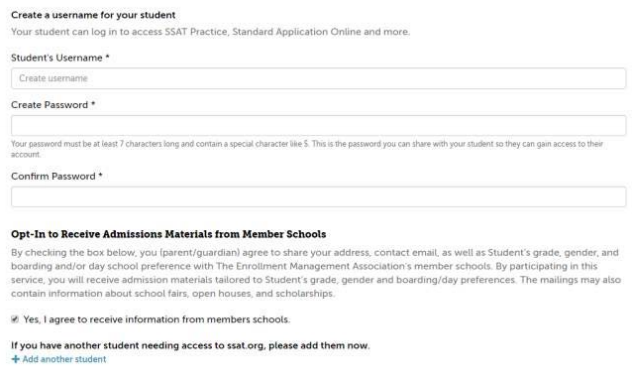
Task: Click the Confirm Password label text
Action: point(53,176)
